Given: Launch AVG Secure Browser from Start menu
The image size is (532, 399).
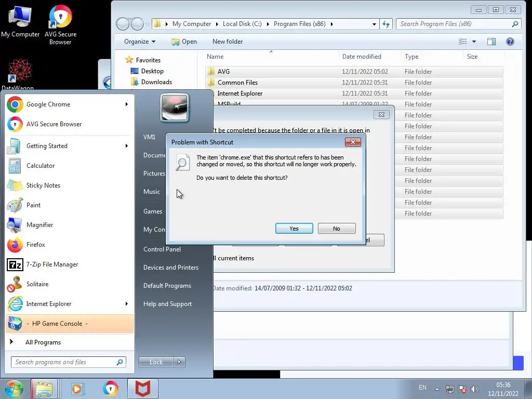Looking at the screenshot, I should click(70, 124).
